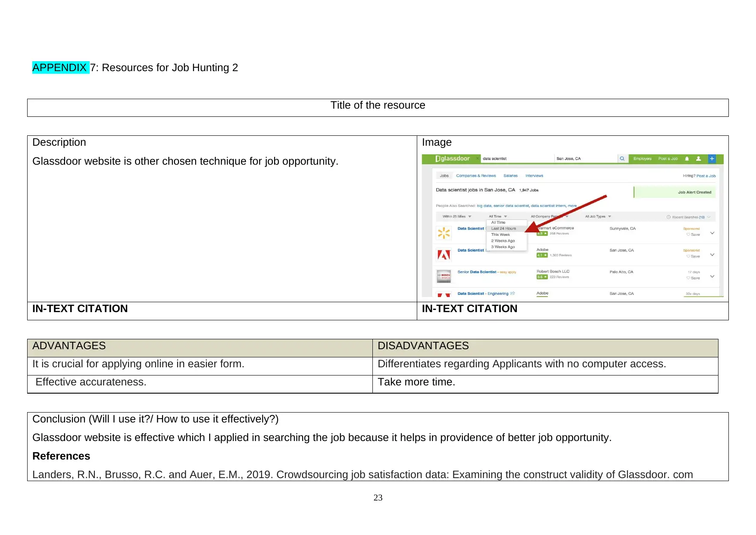This screenshot has width=756, height=535.
Task: Click the 223 Reviews text
Action: [x=559, y=277]
